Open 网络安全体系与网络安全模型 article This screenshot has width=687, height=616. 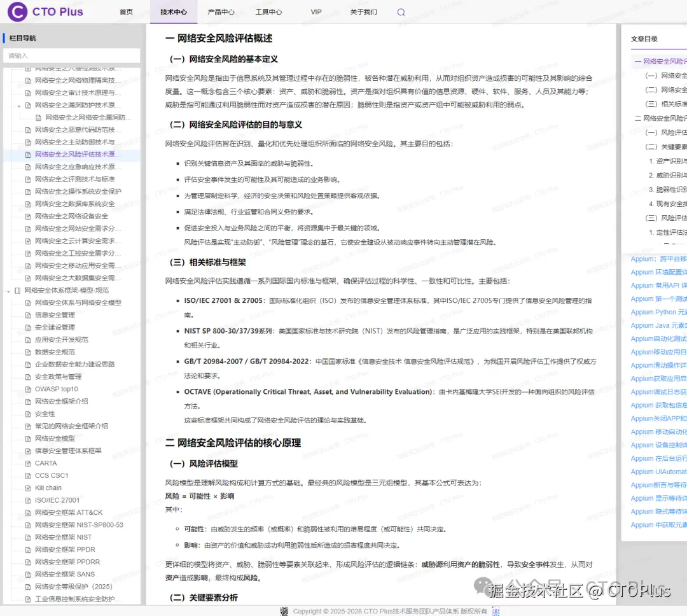(x=78, y=303)
